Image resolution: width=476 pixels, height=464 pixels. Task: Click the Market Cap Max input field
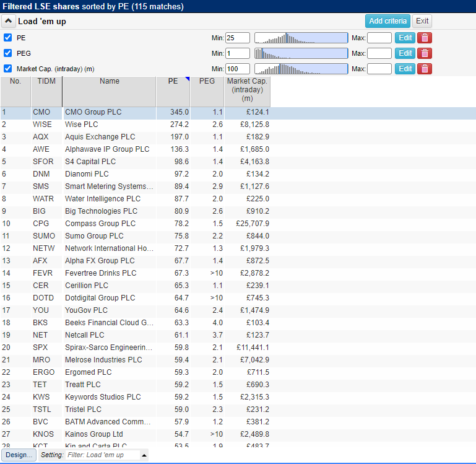point(379,69)
